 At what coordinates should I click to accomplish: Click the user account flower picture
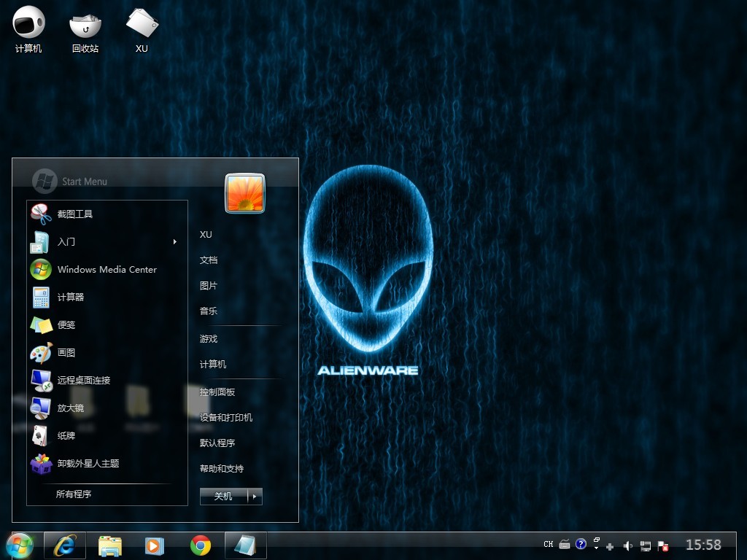coord(244,193)
